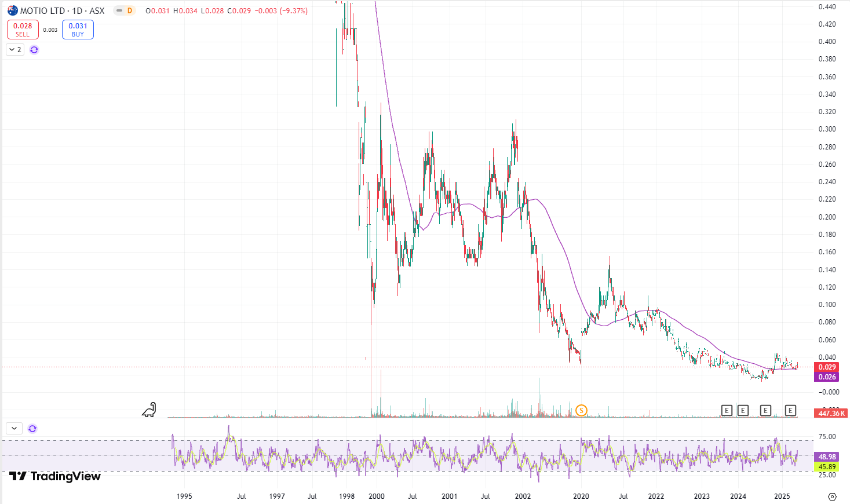Click the purple 0.026 moving average price label

tap(826, 377)
